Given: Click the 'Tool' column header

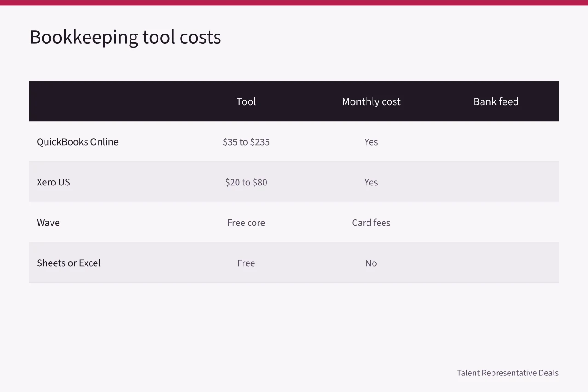Looking at the screenshot, I should pos(246,101).
